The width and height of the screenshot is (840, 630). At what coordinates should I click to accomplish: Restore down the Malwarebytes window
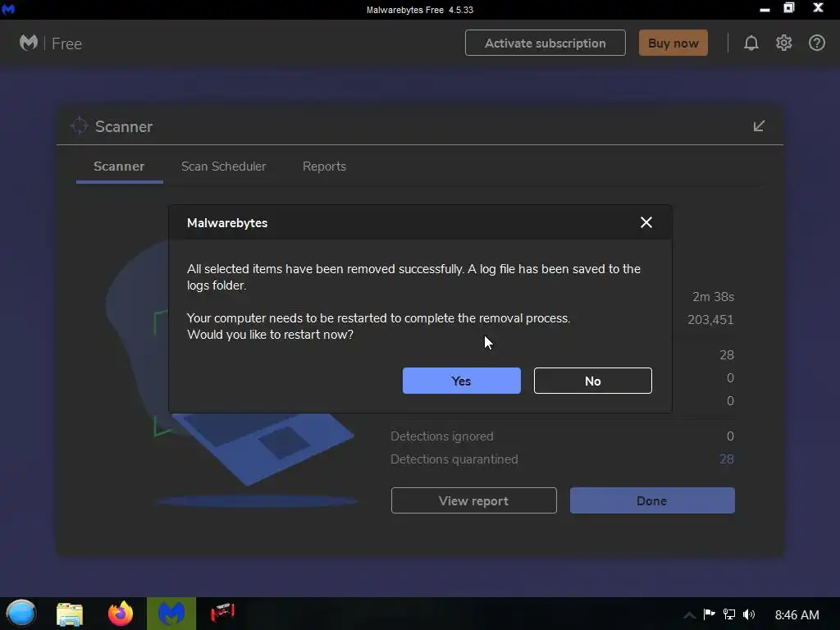tap(789, 8)
